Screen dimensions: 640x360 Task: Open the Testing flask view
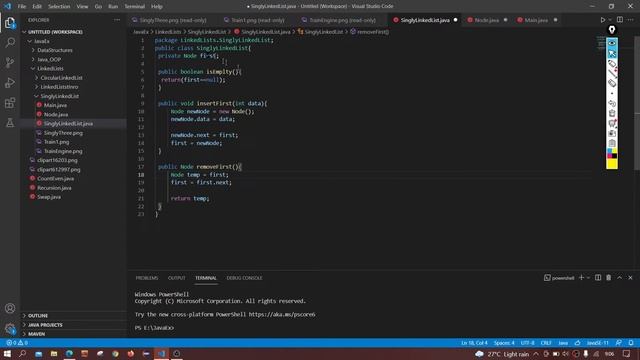click(10, 123)
